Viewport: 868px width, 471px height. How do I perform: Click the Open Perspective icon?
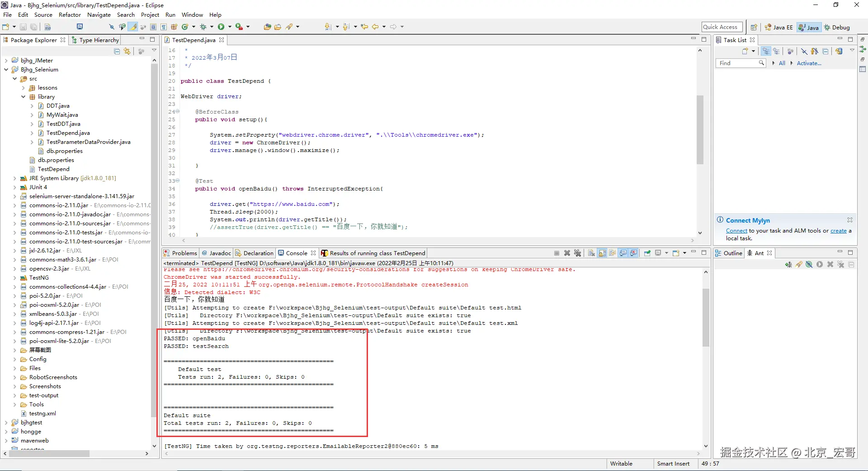[754, 27]
